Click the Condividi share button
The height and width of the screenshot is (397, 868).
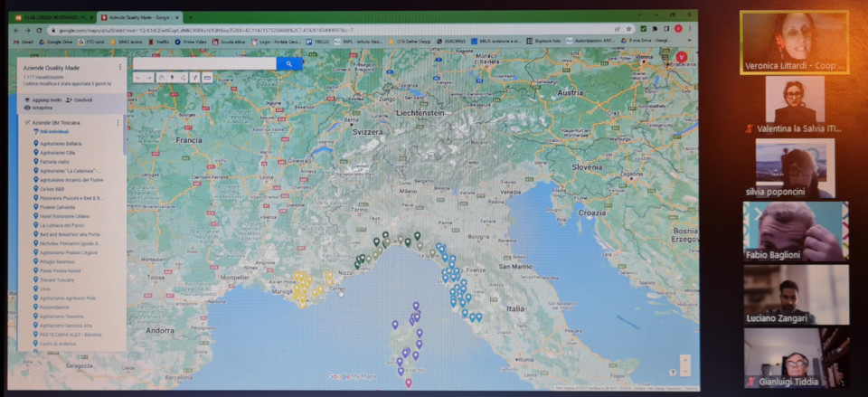[80, 100]
